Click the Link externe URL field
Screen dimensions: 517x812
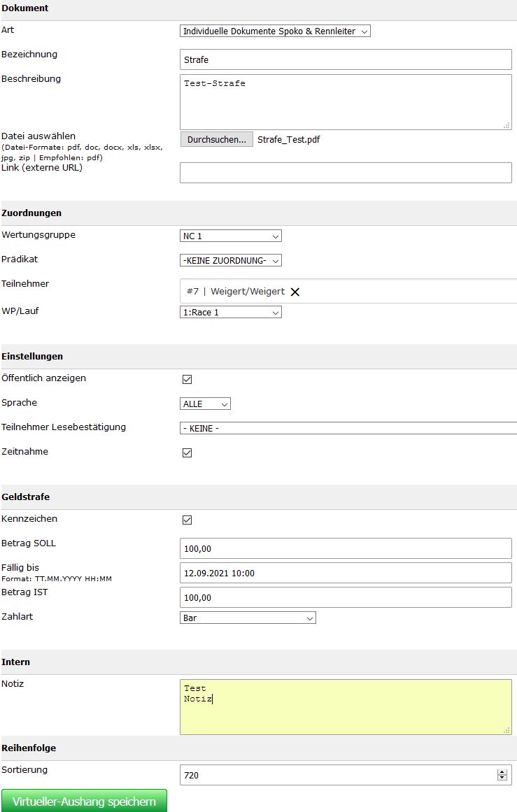coord(346,173)
